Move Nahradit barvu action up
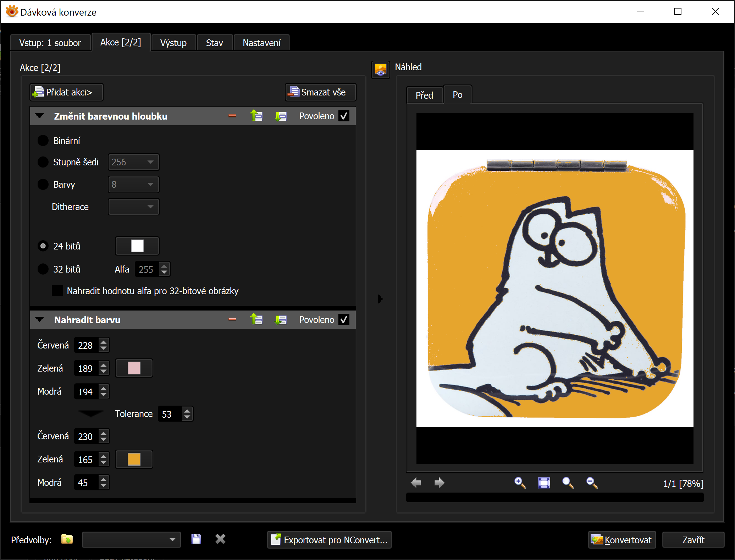735x560 pixels. point(256,319)
